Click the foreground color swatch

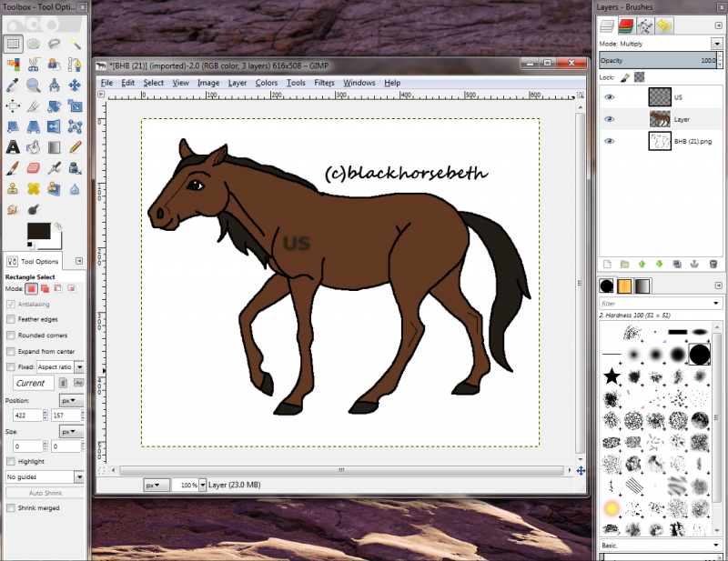coord(38,231)
